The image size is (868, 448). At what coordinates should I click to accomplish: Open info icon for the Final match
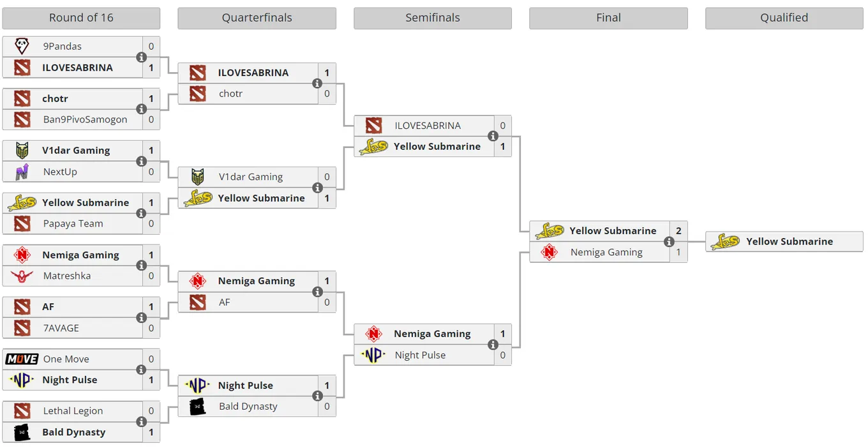point(669,241)
